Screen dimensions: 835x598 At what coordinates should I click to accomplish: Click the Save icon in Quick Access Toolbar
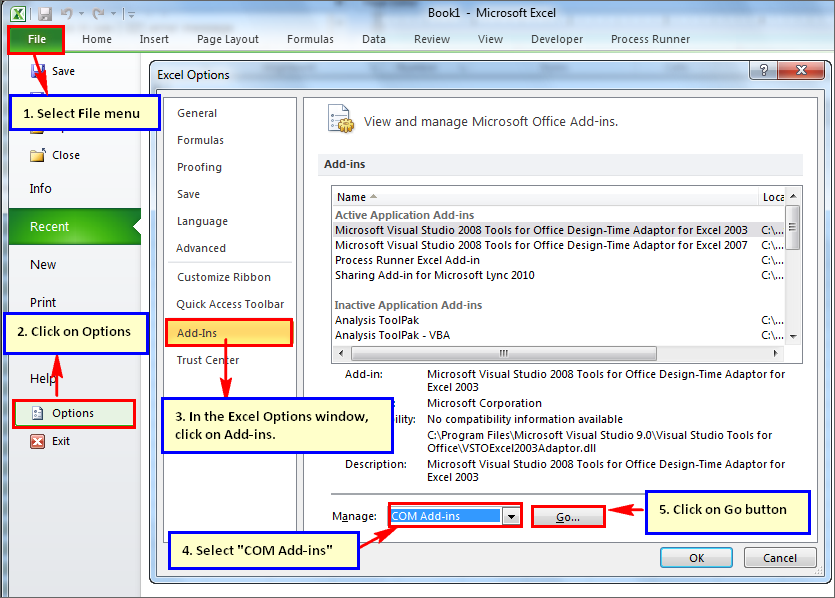[45, 14]
